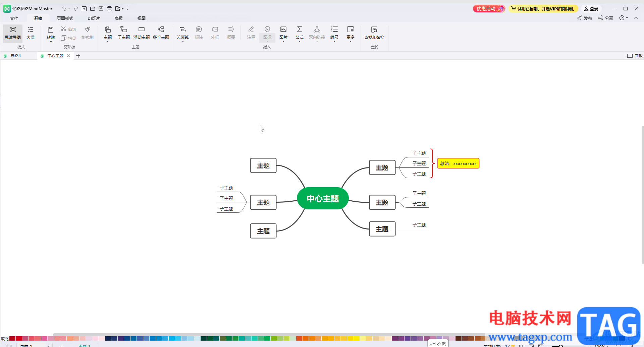Open the page selector dropdown 页面-1
Viewport: 644px width, 347px height.
point(48,345)
